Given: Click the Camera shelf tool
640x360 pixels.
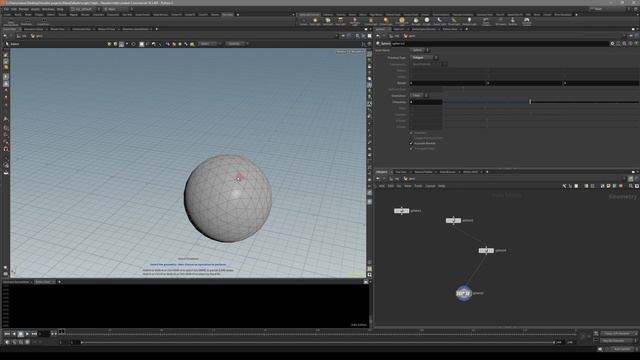Looking at the screenshot, I should tap(303, 21).
